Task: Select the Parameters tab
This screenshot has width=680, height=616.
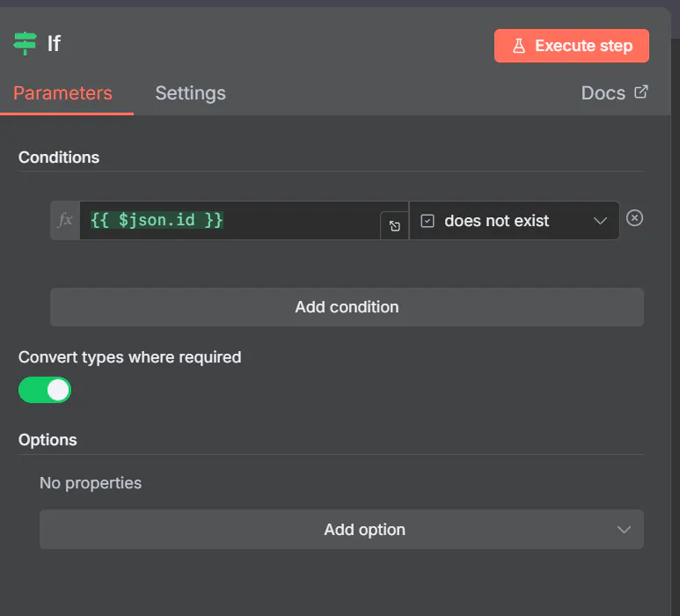Action: point(62,93)
